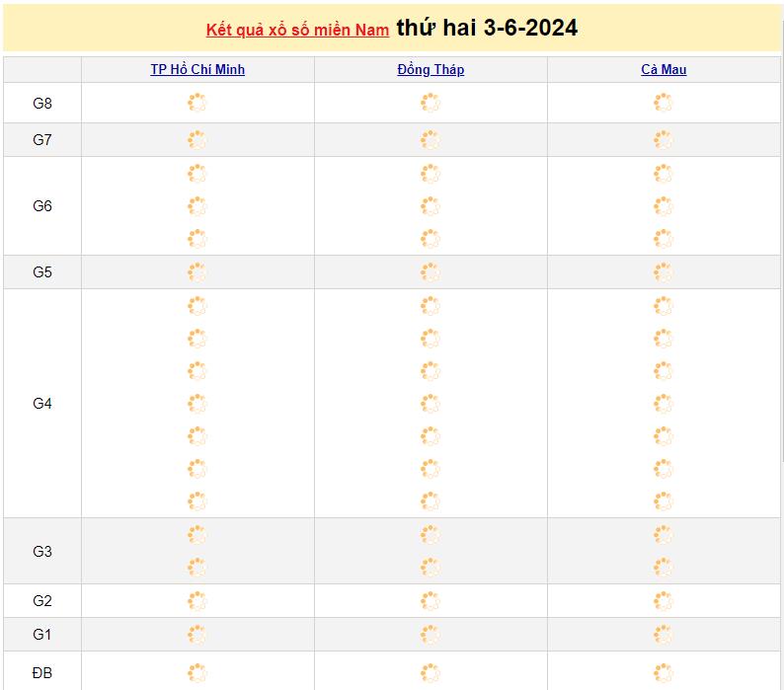
Task: Click G1 loading spinner in Đồng Tháp column
Action: pyautogui.click(x=431, y=635)
